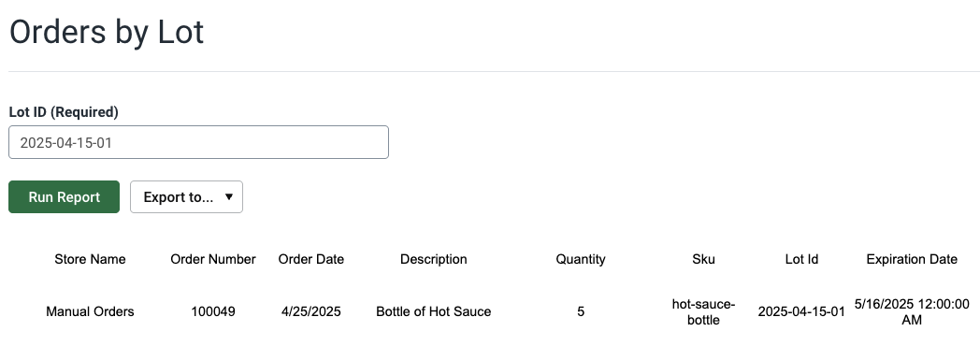Select the 2025-04-15-01 lot id table cell
Screen dimensions: 980x346
point(802,311)
